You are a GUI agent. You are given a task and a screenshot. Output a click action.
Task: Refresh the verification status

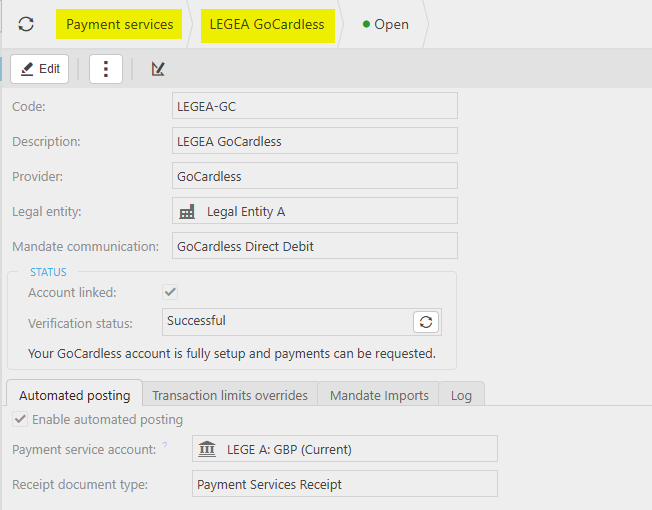coord(426,322)
